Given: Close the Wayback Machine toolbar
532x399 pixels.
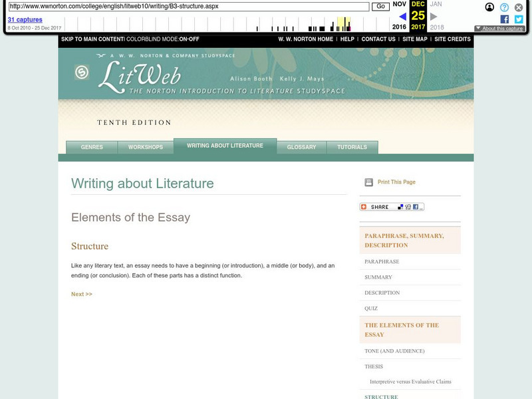Looking at the screenshot, I should coord(519,7).
